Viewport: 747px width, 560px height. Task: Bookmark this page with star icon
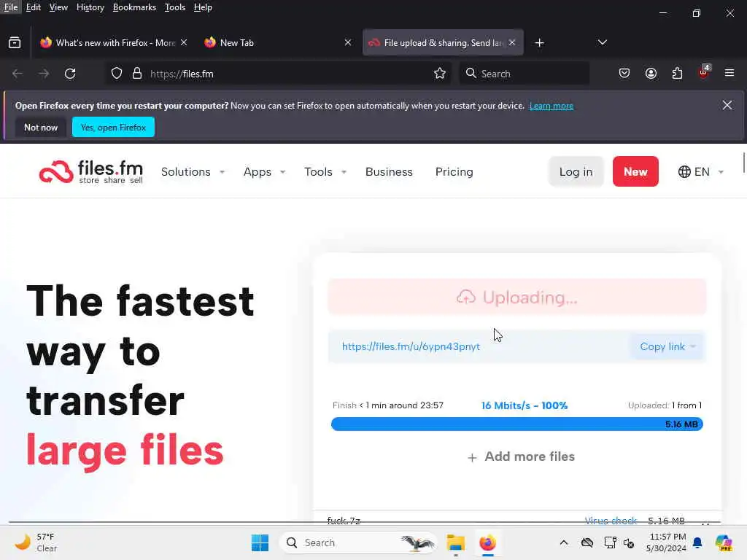point(440,74)
